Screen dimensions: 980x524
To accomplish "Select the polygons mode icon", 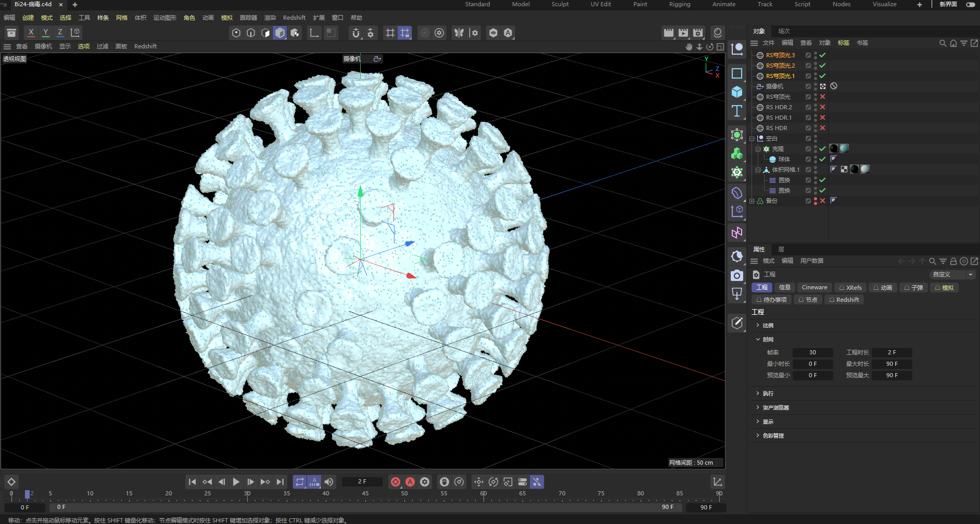I will [x=265, y=33].
